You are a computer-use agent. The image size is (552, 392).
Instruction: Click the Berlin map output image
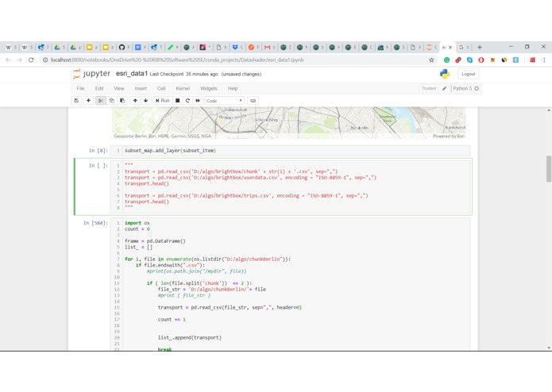tap(289, 123)
